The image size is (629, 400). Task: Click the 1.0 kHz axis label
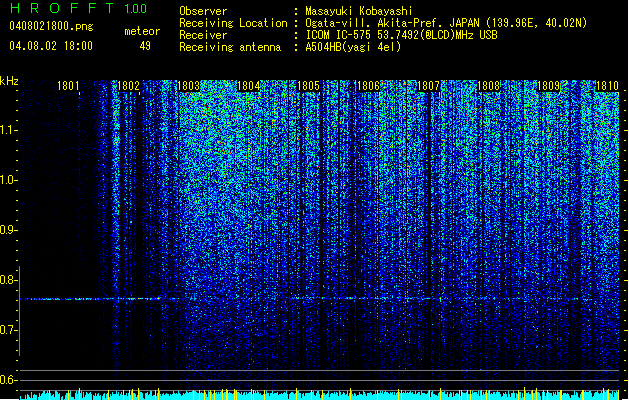[8, 180]
